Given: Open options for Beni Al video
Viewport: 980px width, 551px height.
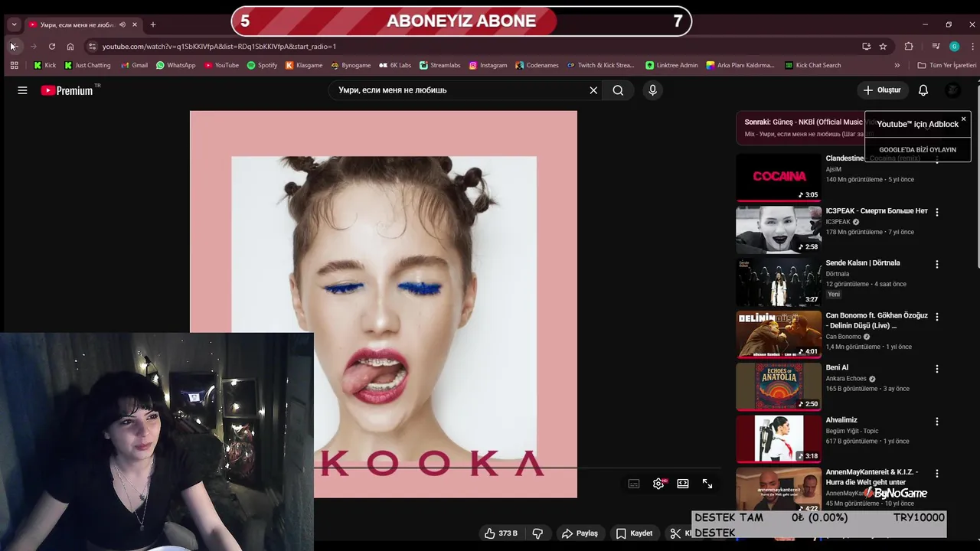Looking at the screenshot, I should pyautogui.click(x=936, y=369).
